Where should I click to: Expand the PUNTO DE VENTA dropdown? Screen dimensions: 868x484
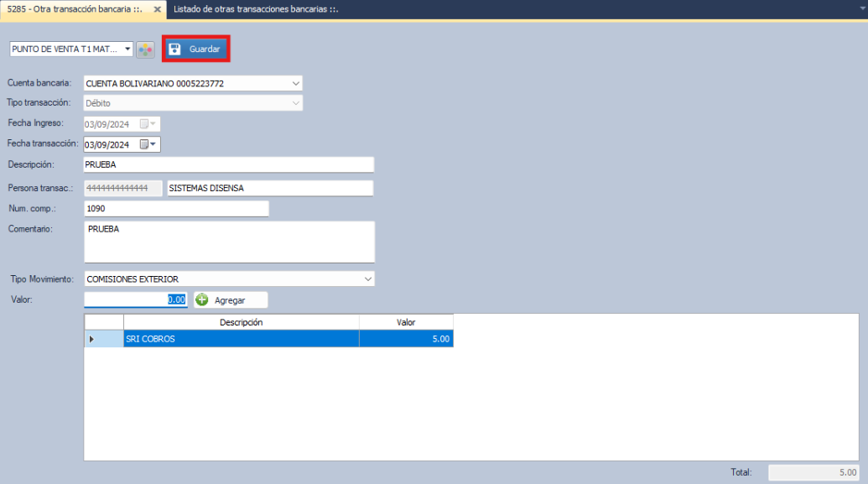click(128, 49)
